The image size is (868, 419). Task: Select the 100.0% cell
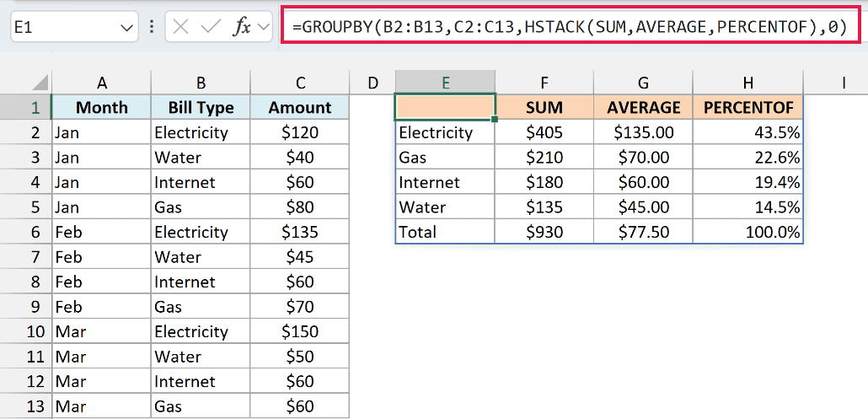pyautogui.click(x=747, y=231)
